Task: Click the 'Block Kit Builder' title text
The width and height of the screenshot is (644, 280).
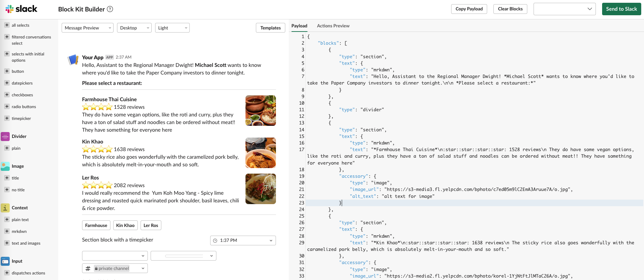Action: [x=81, y=9]
